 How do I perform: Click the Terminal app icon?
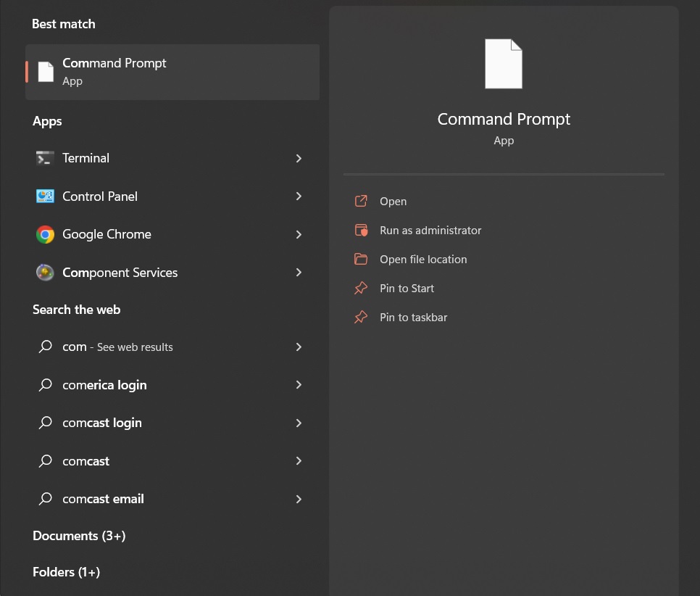point(45,158)
